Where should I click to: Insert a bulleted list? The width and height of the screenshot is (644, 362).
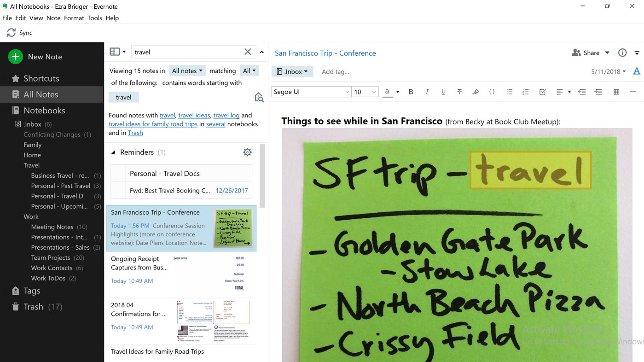pyautogui.click(x=510, y=92)
